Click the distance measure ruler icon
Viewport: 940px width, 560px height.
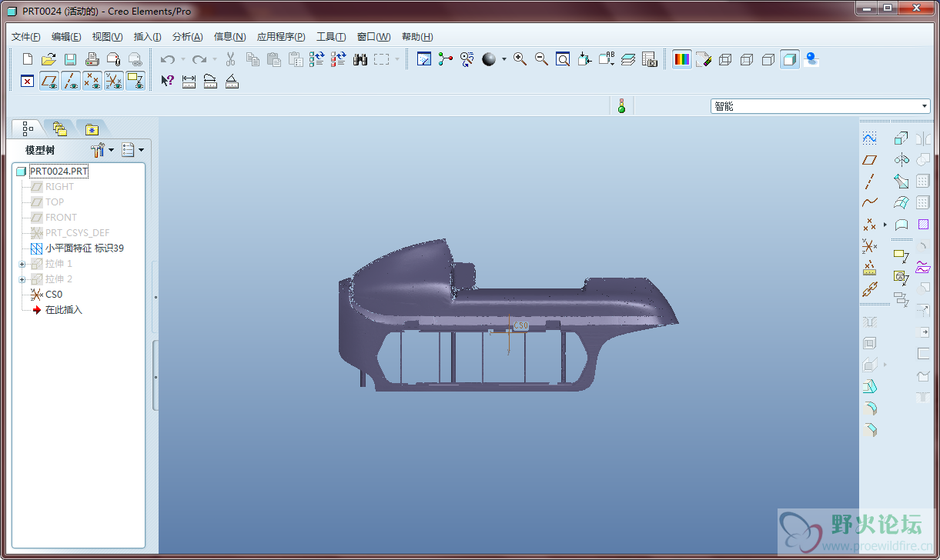pyautogui.click(x=189, y=81)
